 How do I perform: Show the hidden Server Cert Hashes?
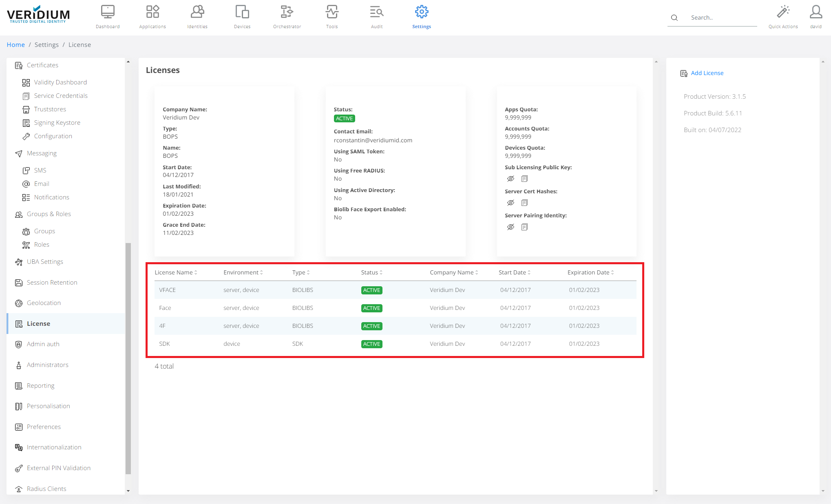tap(511, 203)
